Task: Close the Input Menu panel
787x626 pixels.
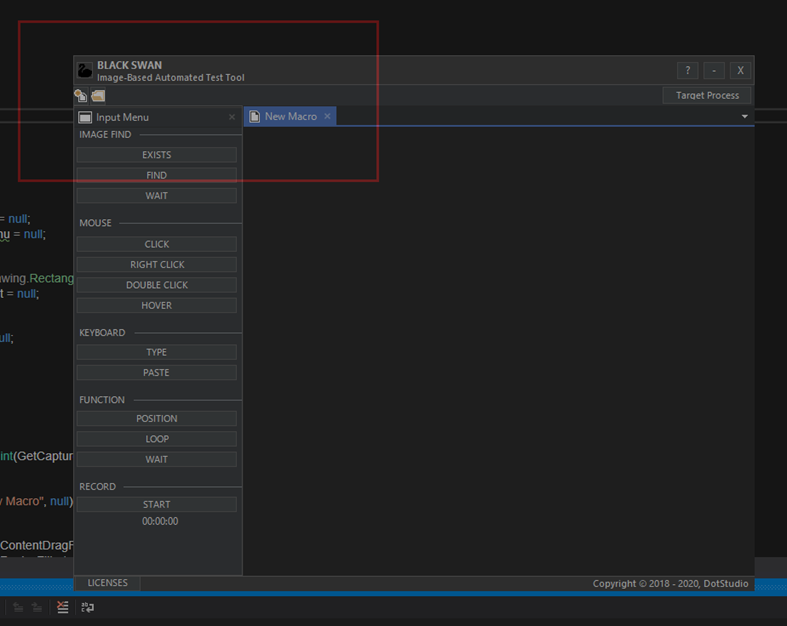Action: coord(232,117)
